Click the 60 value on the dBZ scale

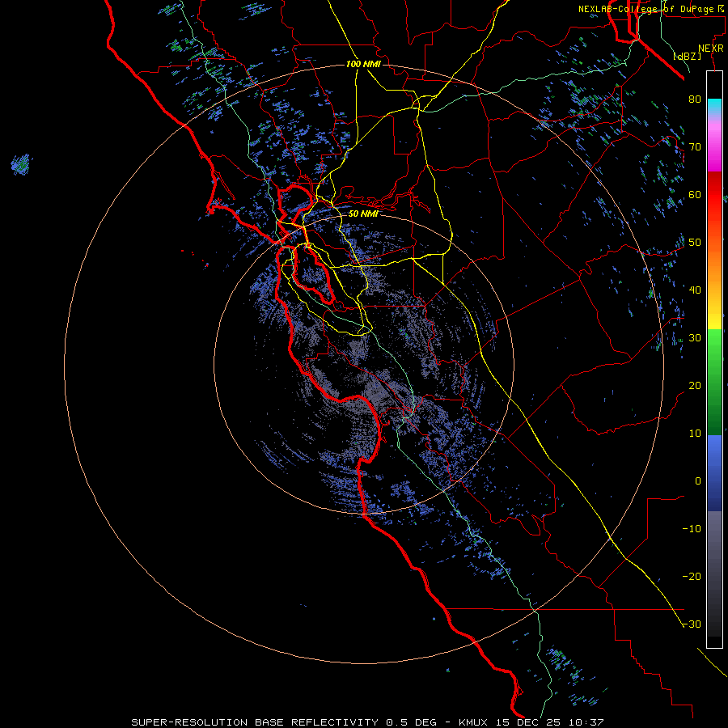pos(695,194)
